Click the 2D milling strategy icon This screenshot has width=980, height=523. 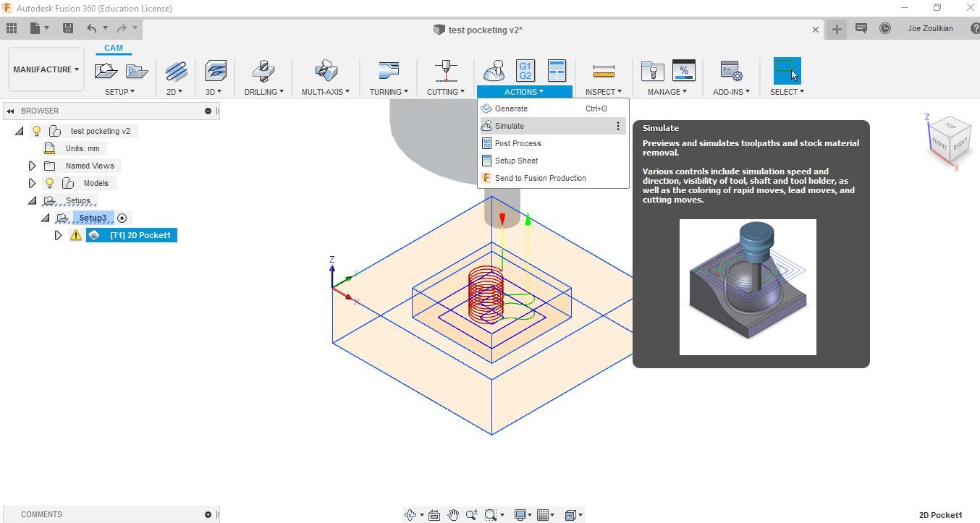175,71
